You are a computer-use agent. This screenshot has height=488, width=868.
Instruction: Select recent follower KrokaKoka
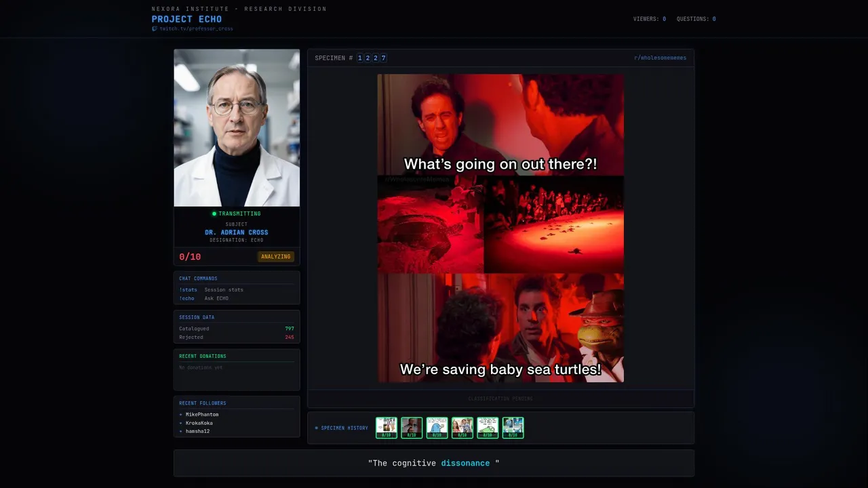199,423
